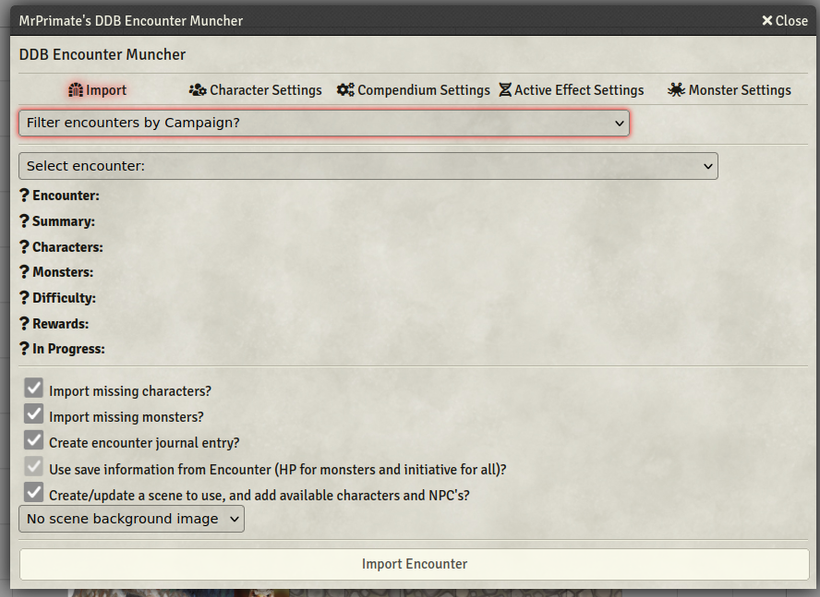Viewport: 820px width, 597px height.
Task: Click the In Progress: label text
Action: pos(69,349)
